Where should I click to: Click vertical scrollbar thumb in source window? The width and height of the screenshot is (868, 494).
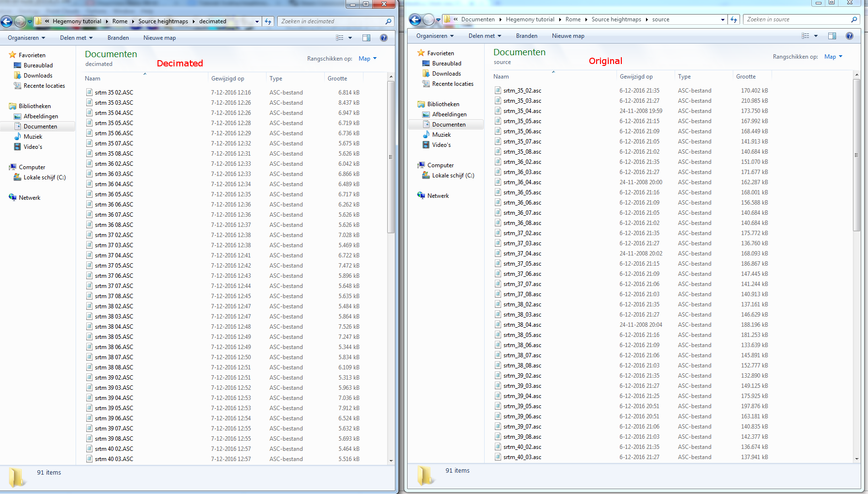pyautogui.click(x=856, y=155)
